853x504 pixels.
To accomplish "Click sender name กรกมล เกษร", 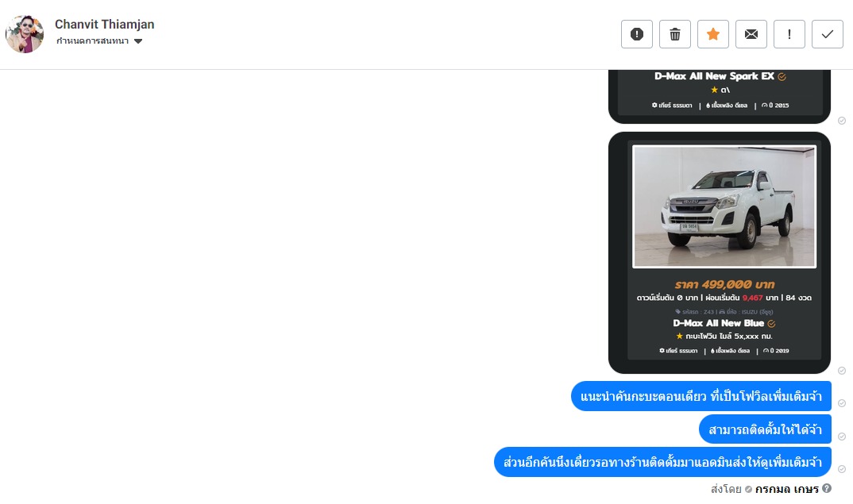I will click(786, 489).
